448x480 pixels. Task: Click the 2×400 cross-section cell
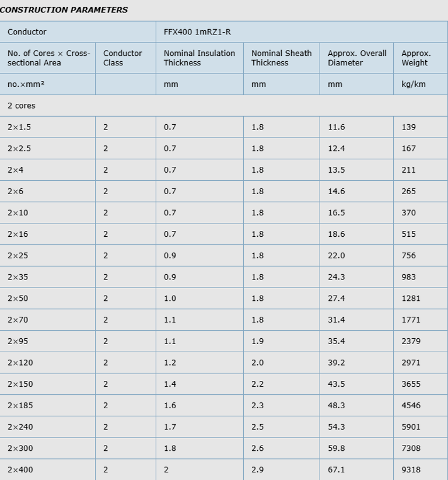(x=20, y=470)
